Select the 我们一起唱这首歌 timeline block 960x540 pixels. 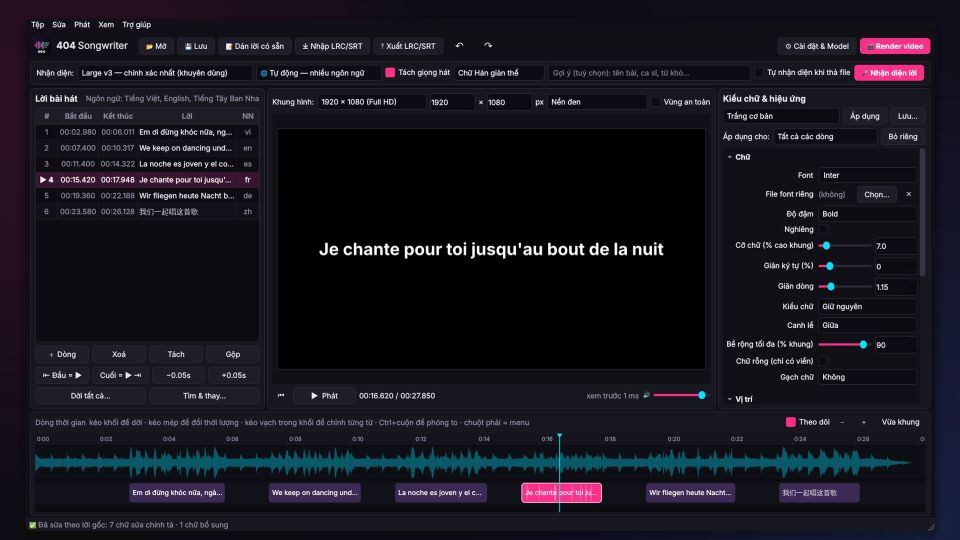[819, 493]
